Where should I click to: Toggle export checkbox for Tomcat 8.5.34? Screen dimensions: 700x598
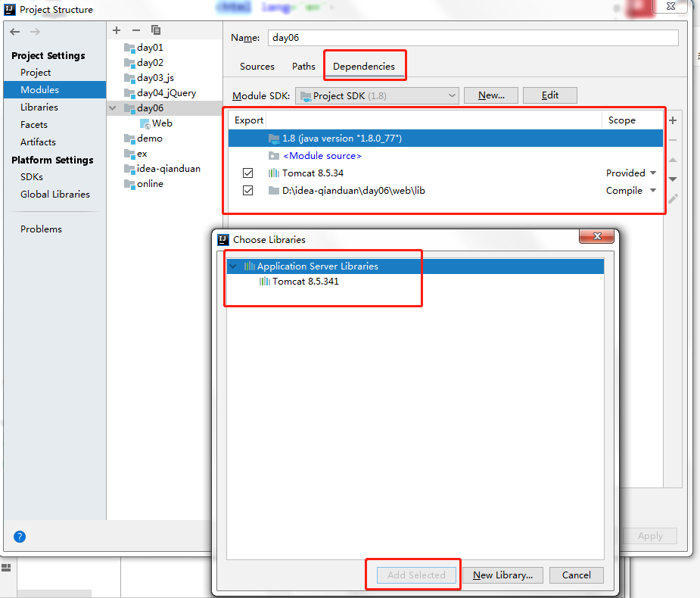pos(247,173)
